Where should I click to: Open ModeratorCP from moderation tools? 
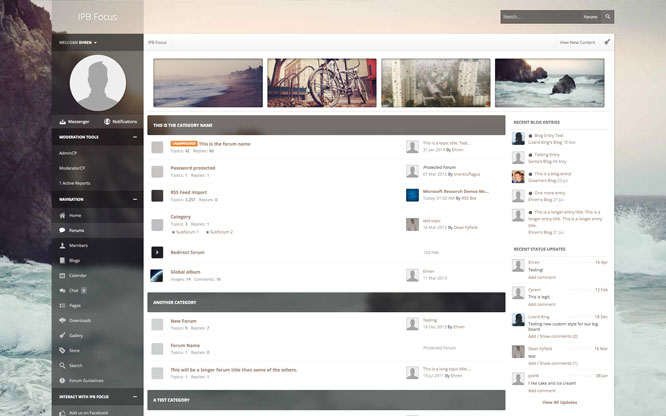tap(72, 168)
